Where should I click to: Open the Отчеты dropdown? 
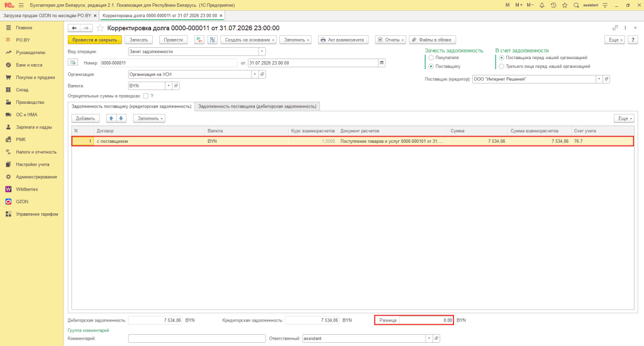(x=391, y=40)
